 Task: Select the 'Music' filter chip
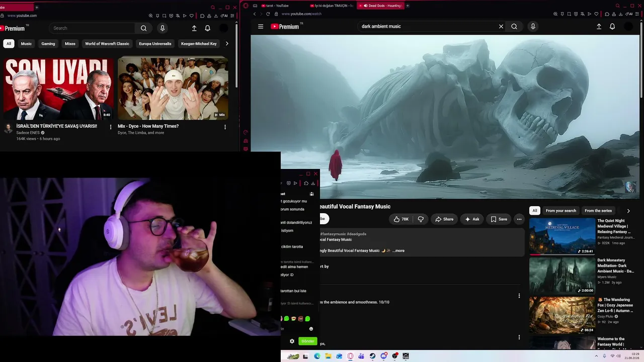pyautogui.click(x=26, y=44)
